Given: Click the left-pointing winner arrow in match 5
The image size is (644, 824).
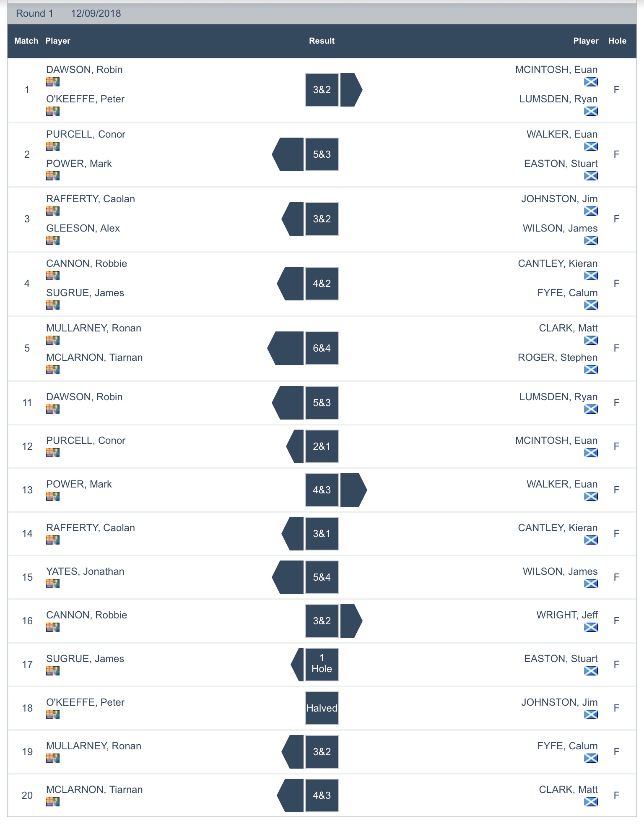Looking at the screenshot, I should click(286, 348).
